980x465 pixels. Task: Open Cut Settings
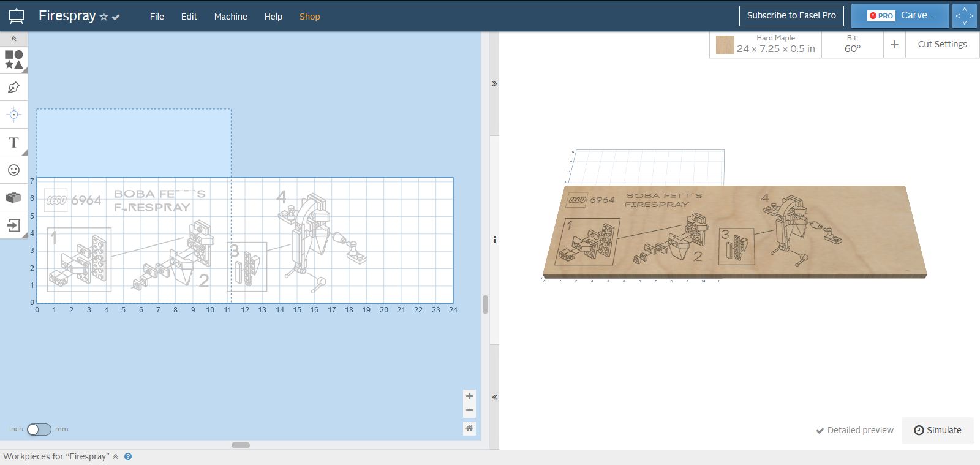click(943, 44)
